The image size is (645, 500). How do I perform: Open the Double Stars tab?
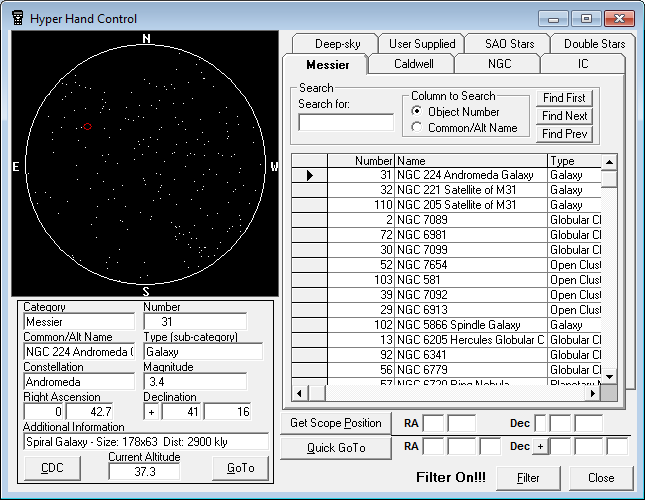594,44
